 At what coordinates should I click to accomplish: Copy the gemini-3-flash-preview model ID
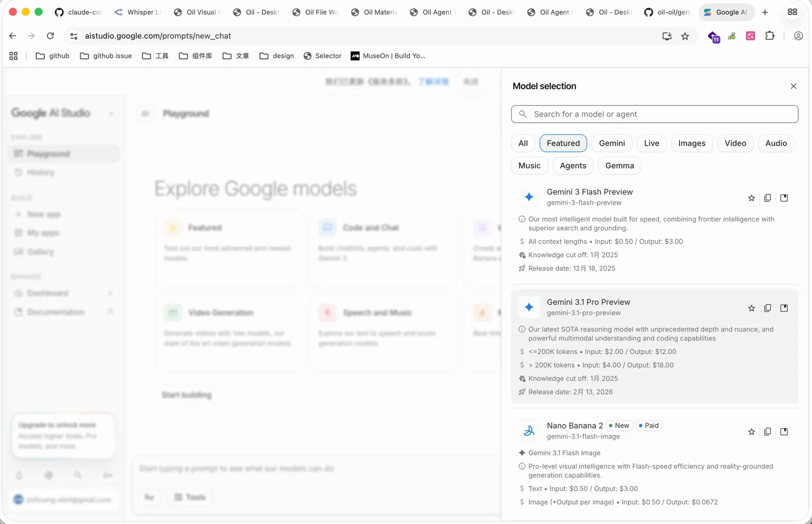coord(768,198)
